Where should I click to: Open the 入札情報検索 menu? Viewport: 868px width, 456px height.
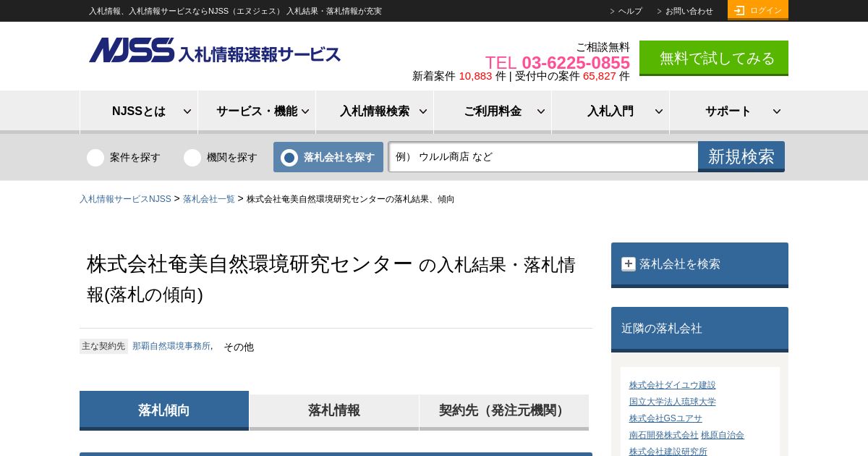[x=375, y=111]
